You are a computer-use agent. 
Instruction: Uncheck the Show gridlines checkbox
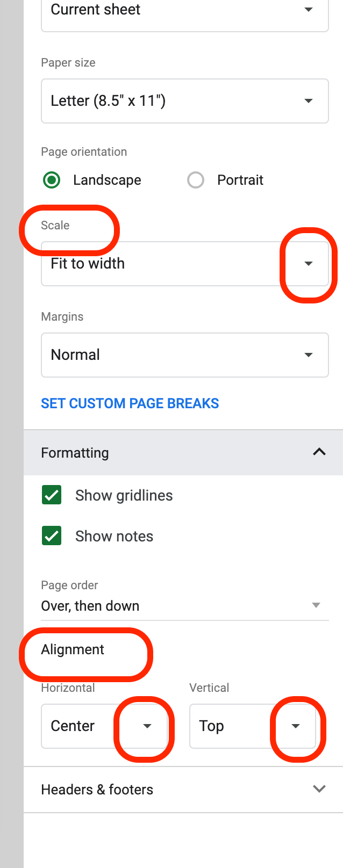coord(52,495)
